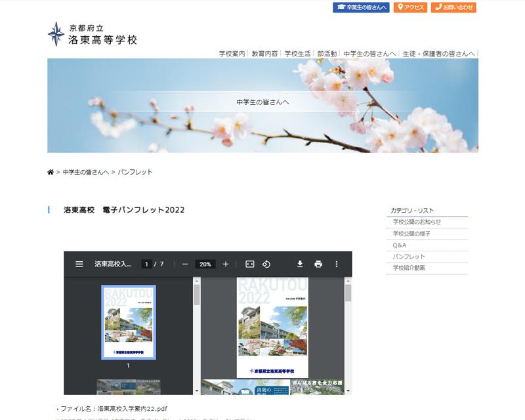
Task: Click the PDF zoom in plus icon
Action: pyautogui.click(x=226, y=264)
